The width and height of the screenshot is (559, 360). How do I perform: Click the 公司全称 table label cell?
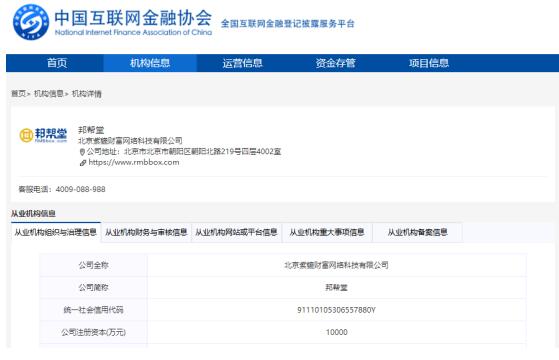(x=93, y=265)
